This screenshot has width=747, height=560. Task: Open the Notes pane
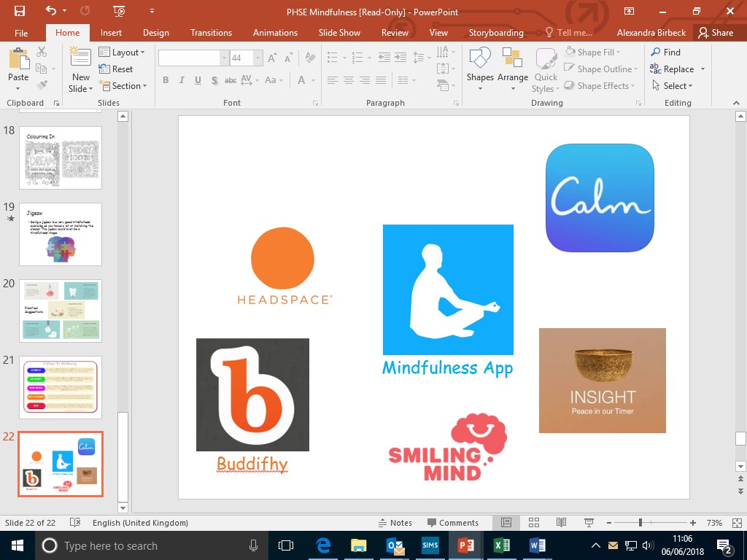coord(395,522)
